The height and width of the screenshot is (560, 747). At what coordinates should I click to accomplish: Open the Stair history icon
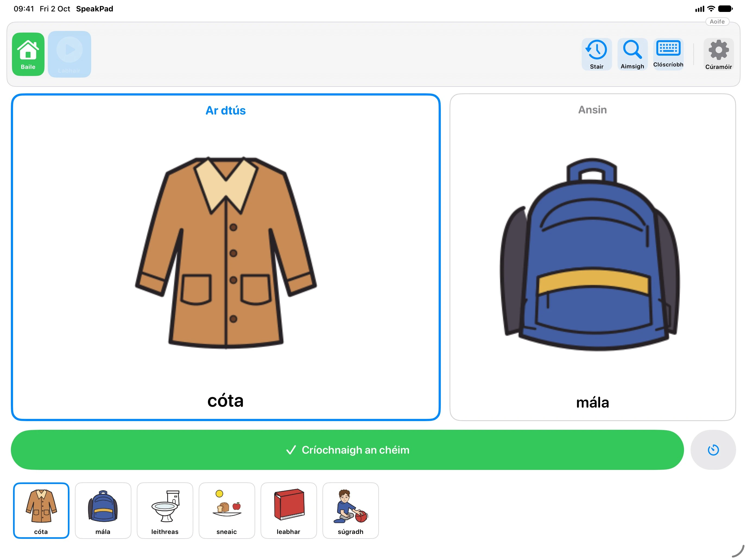[x=596, y=54]
